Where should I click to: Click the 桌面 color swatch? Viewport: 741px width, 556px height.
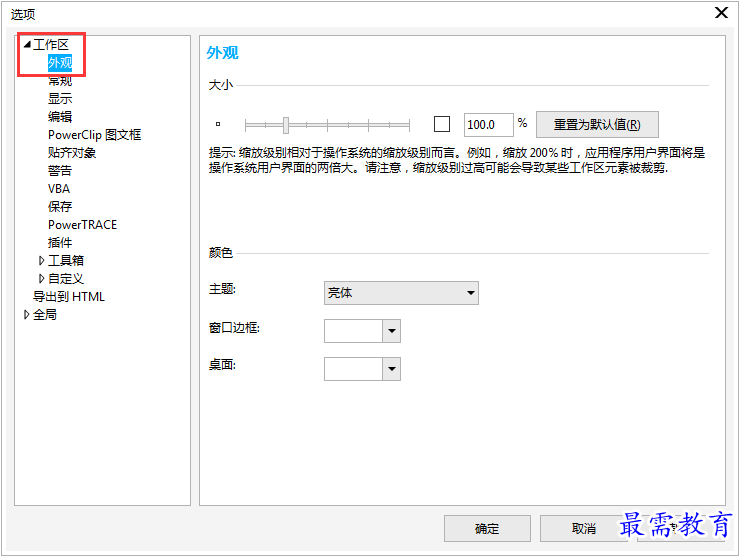353,369
